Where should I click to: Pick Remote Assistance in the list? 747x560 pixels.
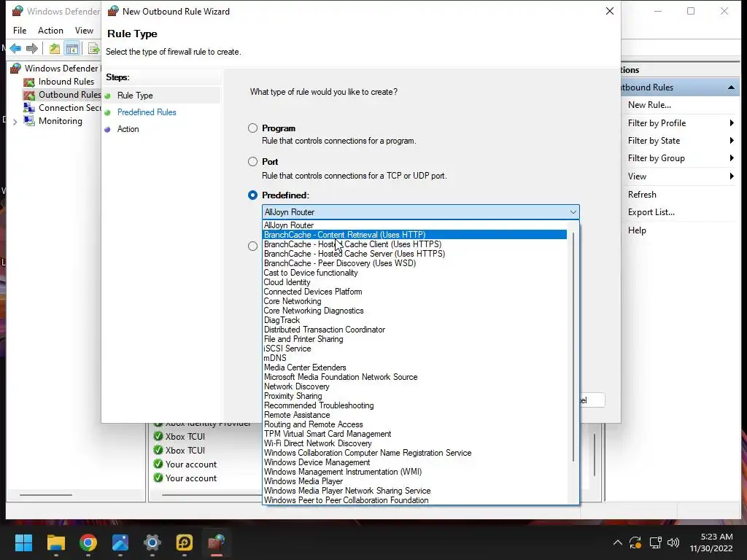point(415,415)
